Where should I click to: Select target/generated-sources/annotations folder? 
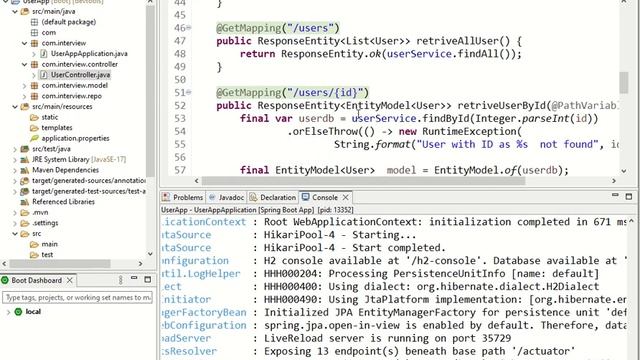coord(89,181)
